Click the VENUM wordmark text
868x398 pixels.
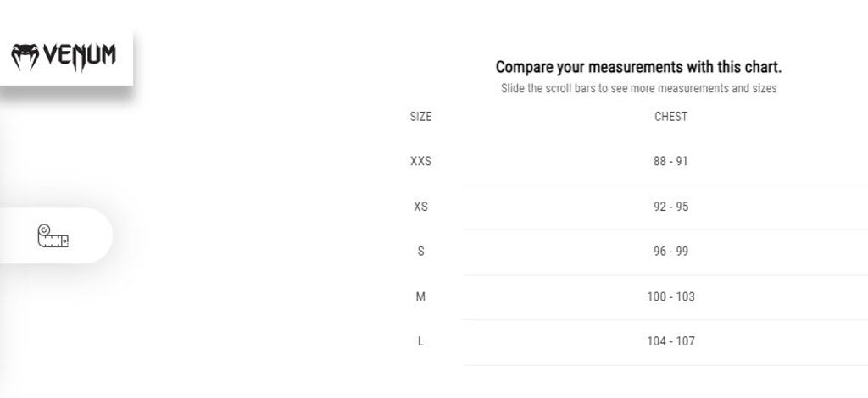pos(79,56)
